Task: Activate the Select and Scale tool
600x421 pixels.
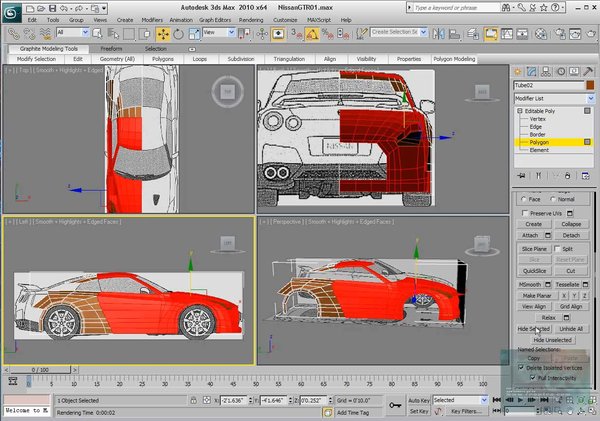Action: [x=194, y=34]
